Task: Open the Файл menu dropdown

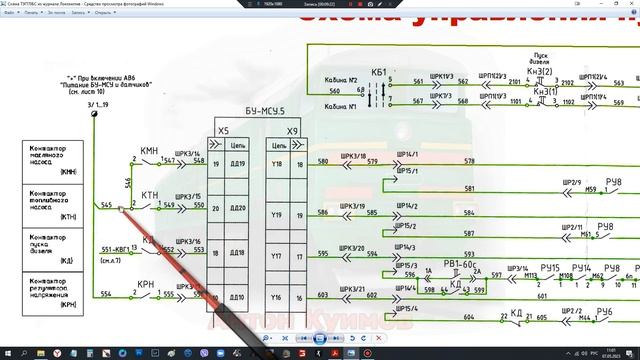Action: click(11, 13)
